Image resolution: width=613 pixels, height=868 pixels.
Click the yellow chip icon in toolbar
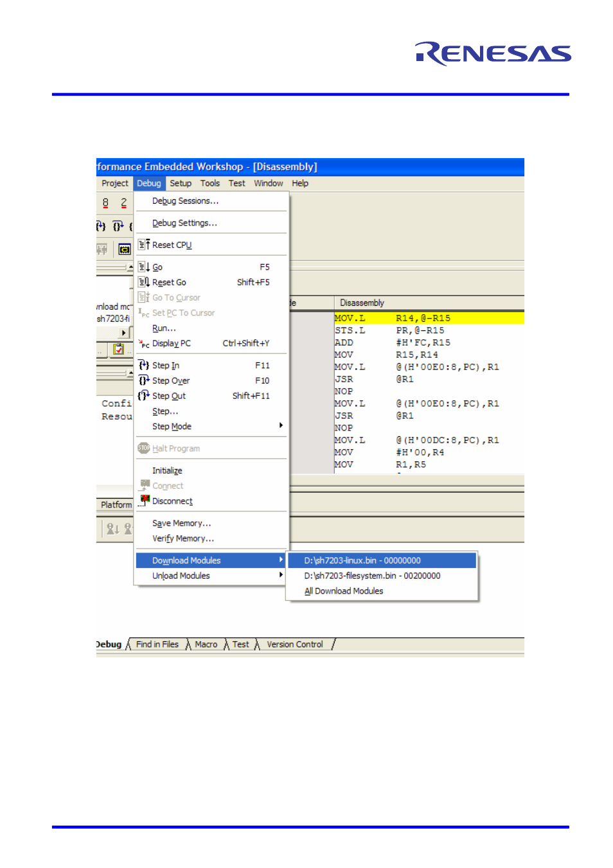pos(125,249)
